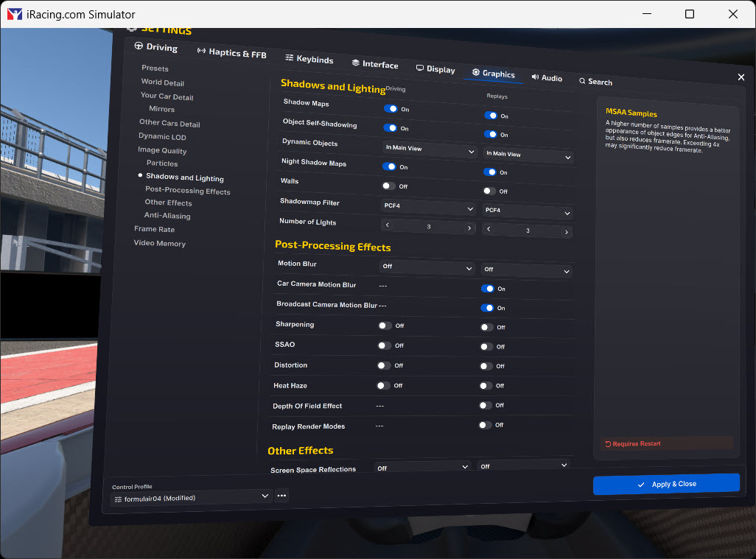Open Driving Screen Space Reflections dropdown
The width and height of the screenshot is (756, 559).
422,468
